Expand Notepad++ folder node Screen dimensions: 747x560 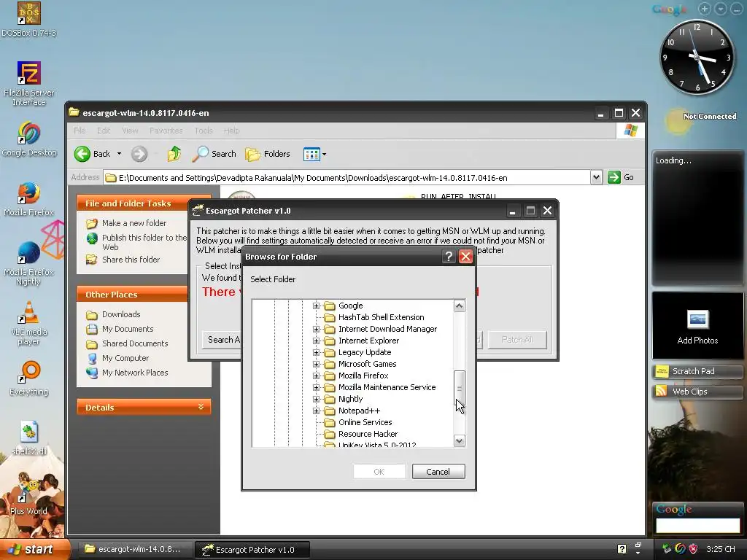(316, 411)
